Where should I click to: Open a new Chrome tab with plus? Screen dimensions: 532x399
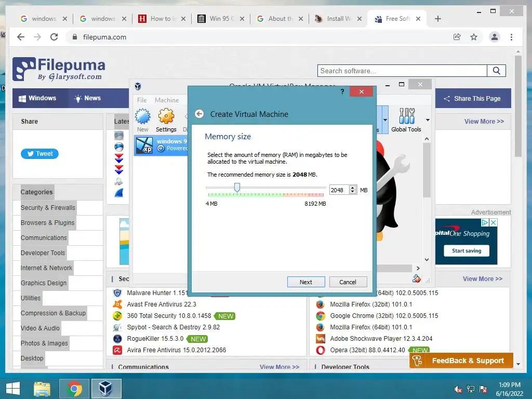pyautogui.click(x=437, y=19)
